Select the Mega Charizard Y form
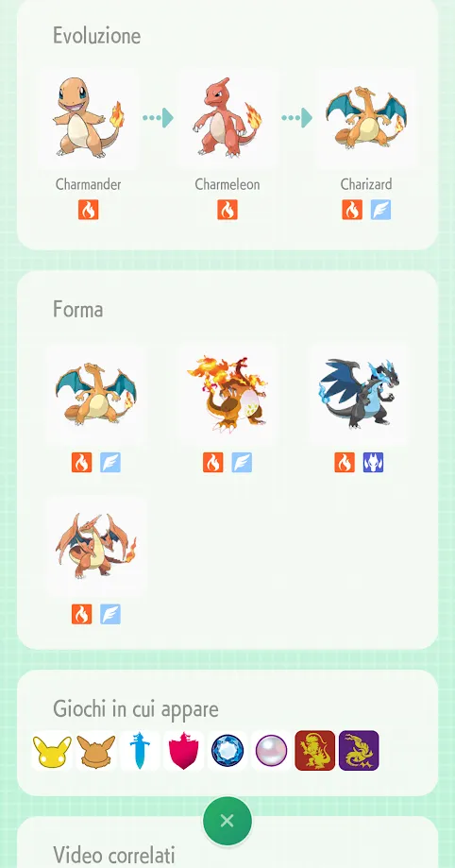The image size is (455, 868). click(x=96, y=546)
